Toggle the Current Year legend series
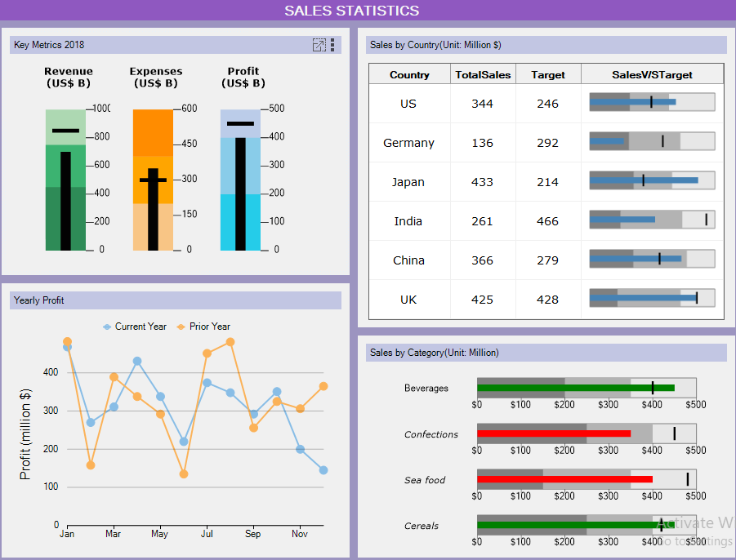The image size is (736, 560). click(134, 327)
